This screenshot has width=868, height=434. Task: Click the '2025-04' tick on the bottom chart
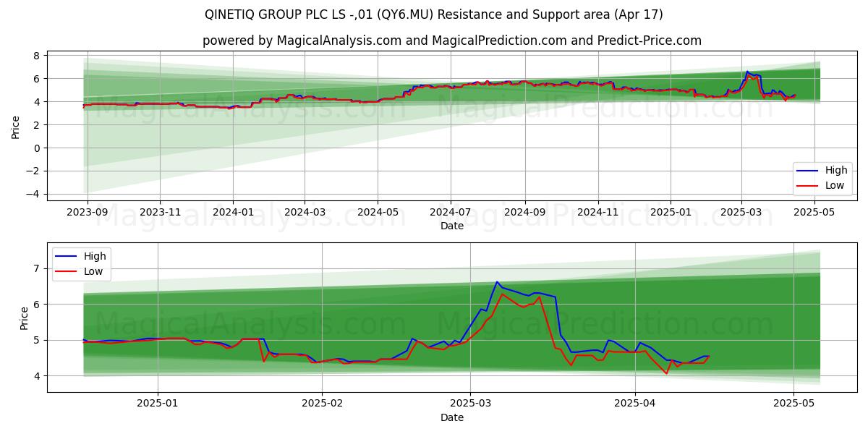[634, 404]
